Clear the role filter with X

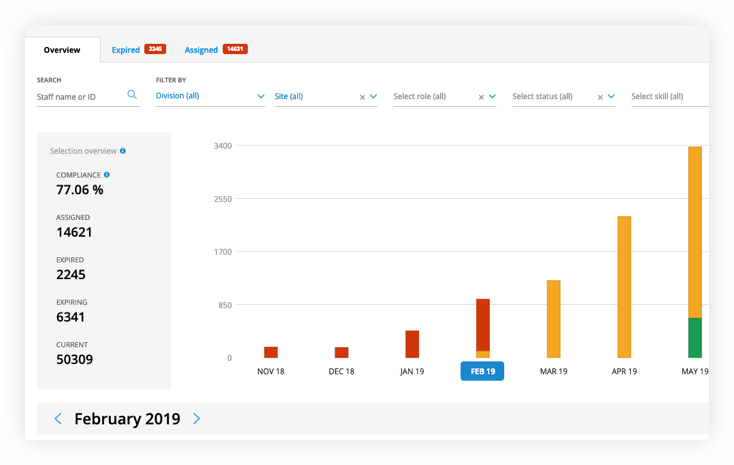481,97
